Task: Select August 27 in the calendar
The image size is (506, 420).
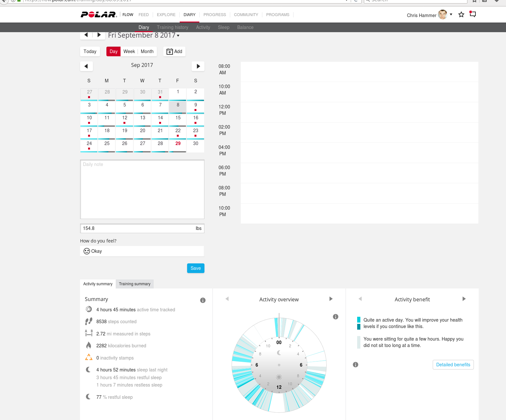Action: click(x=89, y=95)
